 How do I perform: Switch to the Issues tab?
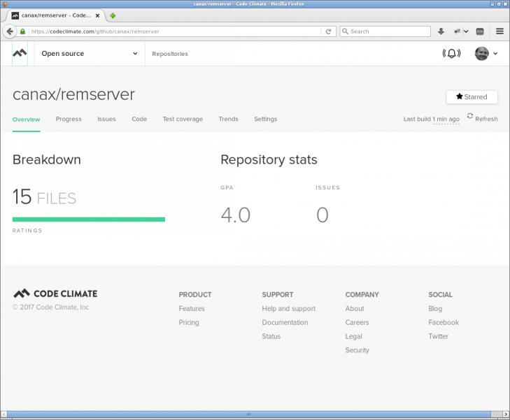106,119
